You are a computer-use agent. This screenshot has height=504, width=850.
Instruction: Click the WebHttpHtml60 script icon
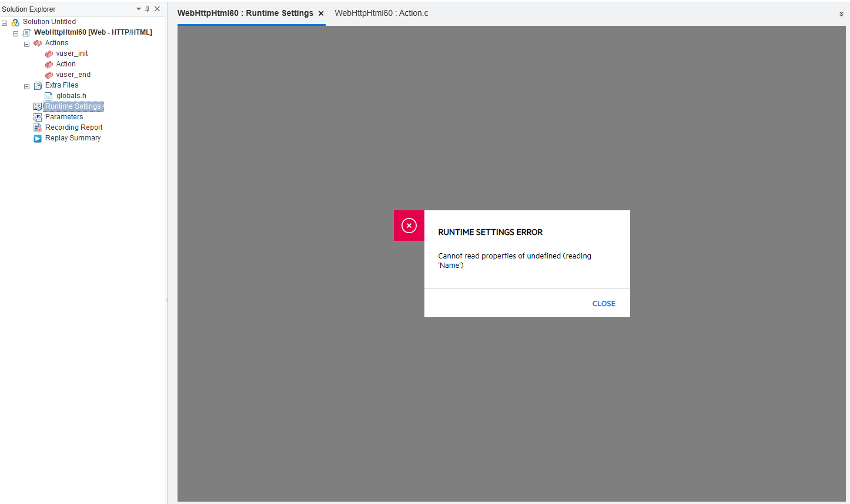[x=25, y=32]
